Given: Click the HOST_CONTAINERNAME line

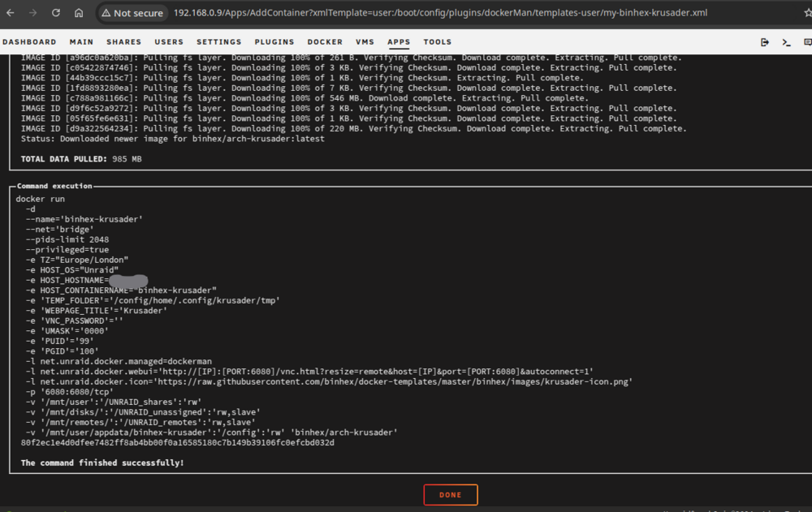Looking at the screenshot, I should (x=121, y=290).
